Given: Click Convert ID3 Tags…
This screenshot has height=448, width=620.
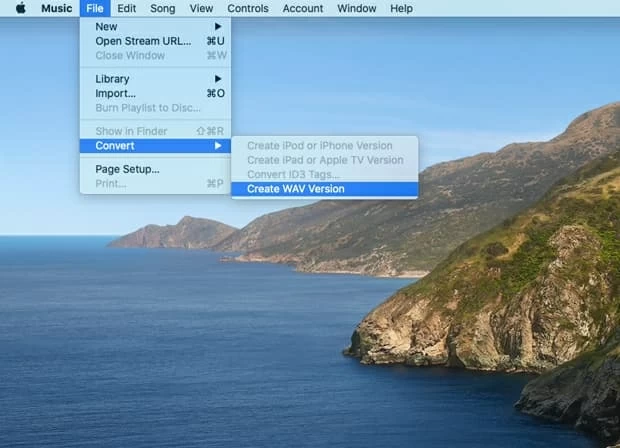Looking at the screenshot, I should point(325,174).
